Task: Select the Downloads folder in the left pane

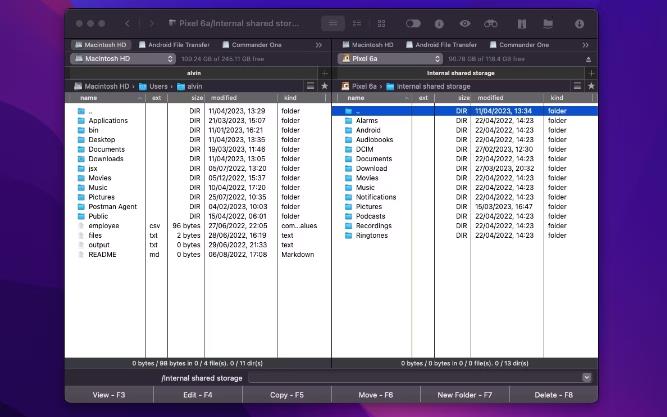Action: 198,159
